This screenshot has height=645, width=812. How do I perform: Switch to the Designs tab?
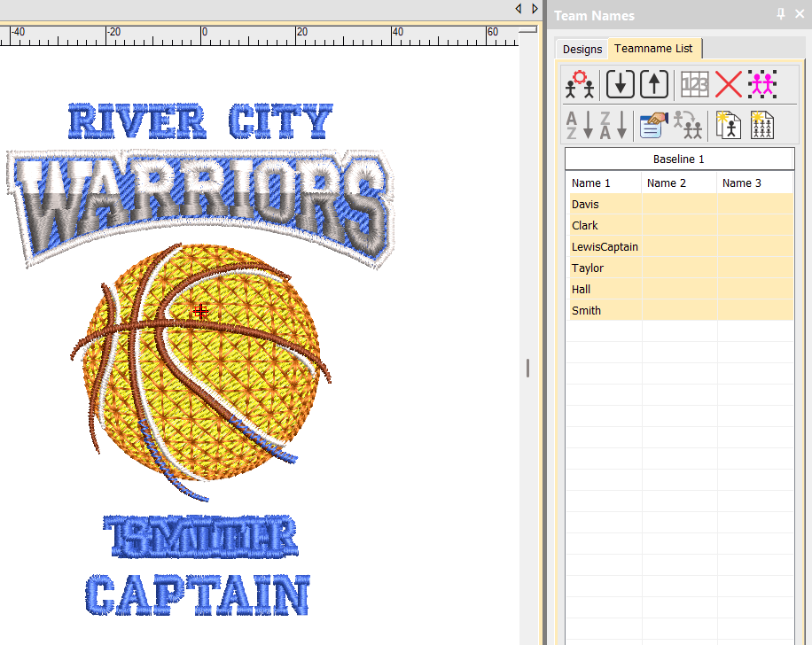582,50
